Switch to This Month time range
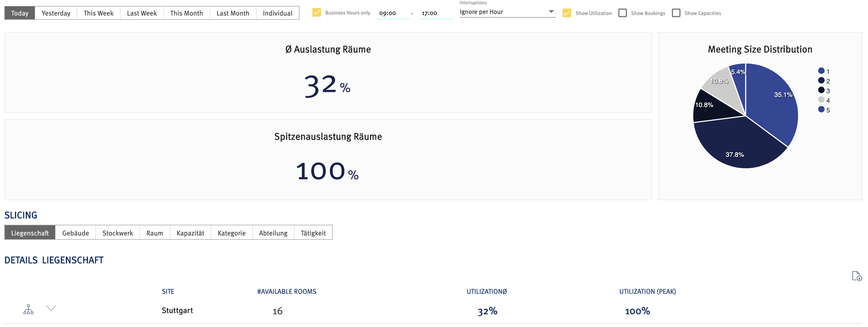 pyautogui.click(x=186, y=13)
